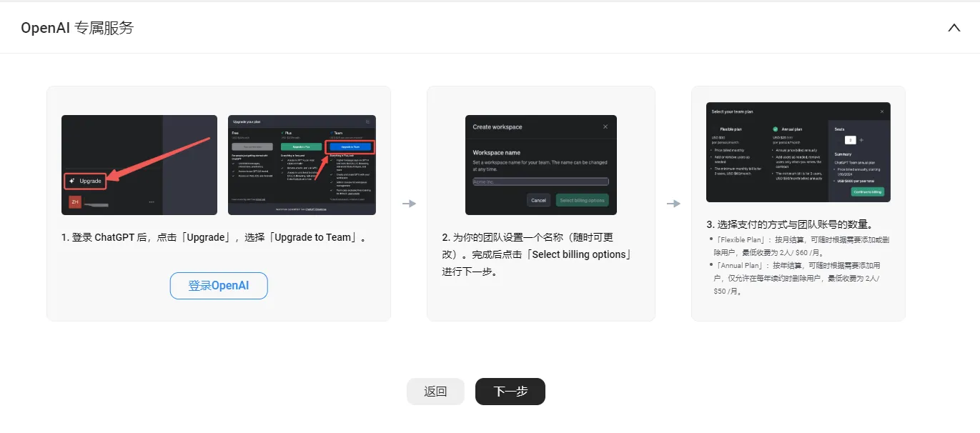The image size is (980, 433).
Task: Select step 1 text about 登录 ChatGPT
Action: [214, 237]
